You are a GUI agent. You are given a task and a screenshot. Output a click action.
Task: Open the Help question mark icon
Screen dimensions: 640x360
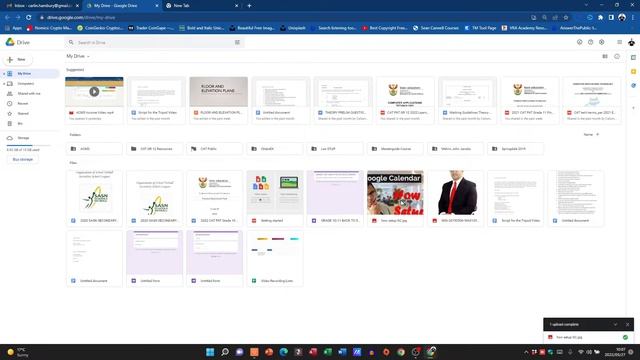(x=590, y=42)
